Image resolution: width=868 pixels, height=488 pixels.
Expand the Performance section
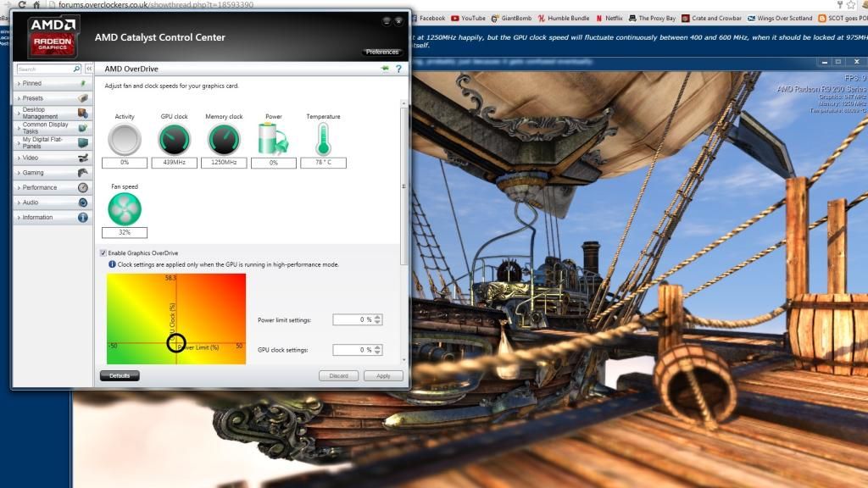[x=51, y=187]
